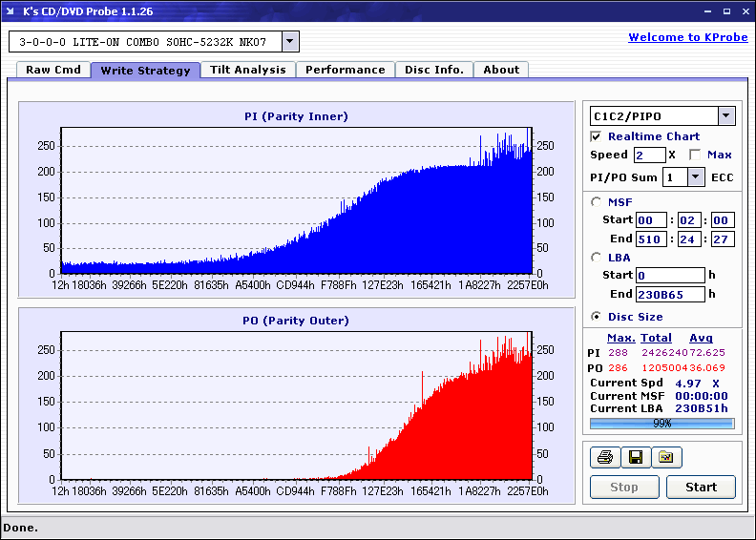Select the MSF radio button
Screen dimensions: 756x540
[596, 202]
